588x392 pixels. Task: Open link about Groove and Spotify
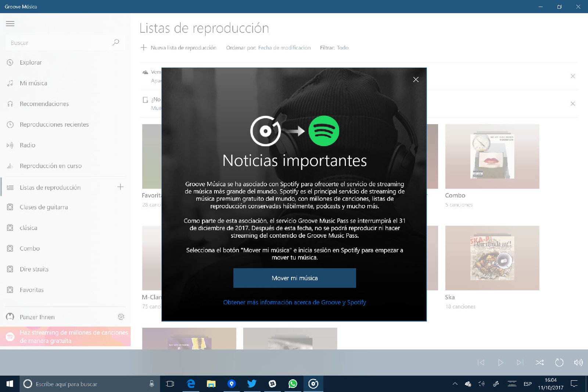(x=294, y=302)
